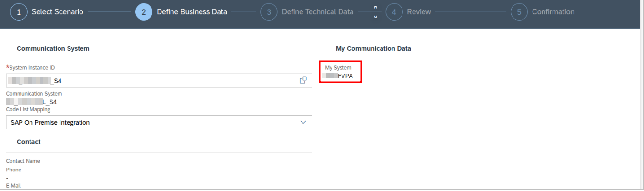Select the My Communication Data heading
The width and height of the screenshot is (644, 191).
(373, 48)
